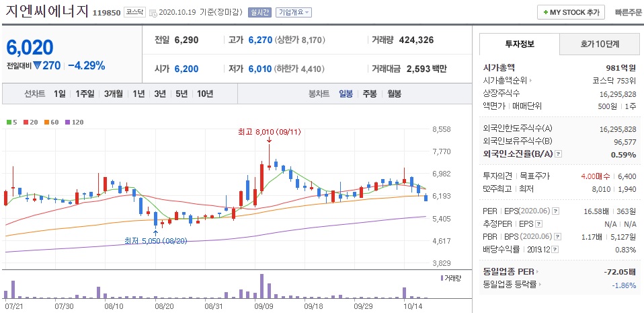Click the 저가 value 6,010

(x=260, y=69)
